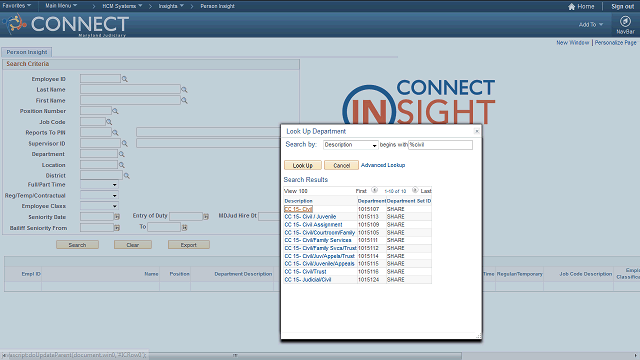Open the Search by Description dropdown

351,145
